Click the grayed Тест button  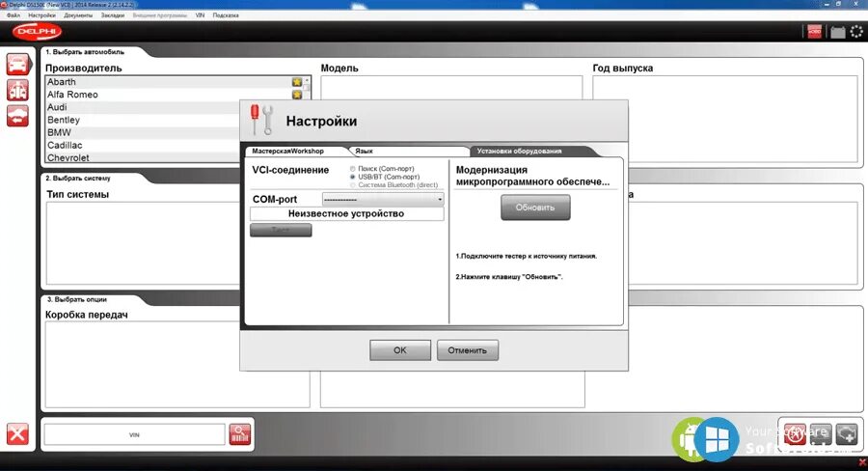click(x=281, y=230)
